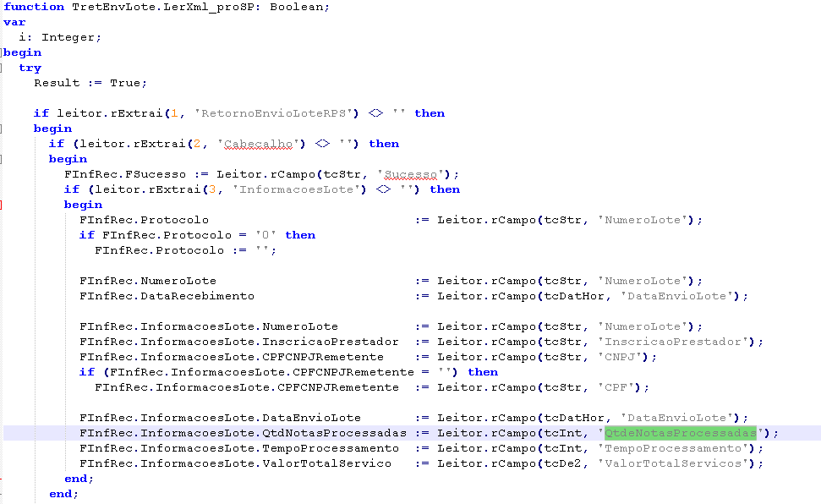Click the 'RetornoEnvioLoteRPS' string literal
This screenshot has width=821, height=504.
pyautogui.click(x=273, y=113)
